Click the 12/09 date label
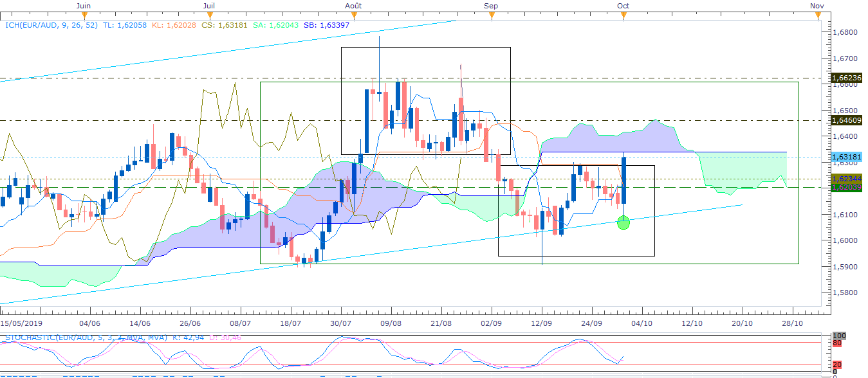This screenshot has height=378, width=868. point(542,323)
